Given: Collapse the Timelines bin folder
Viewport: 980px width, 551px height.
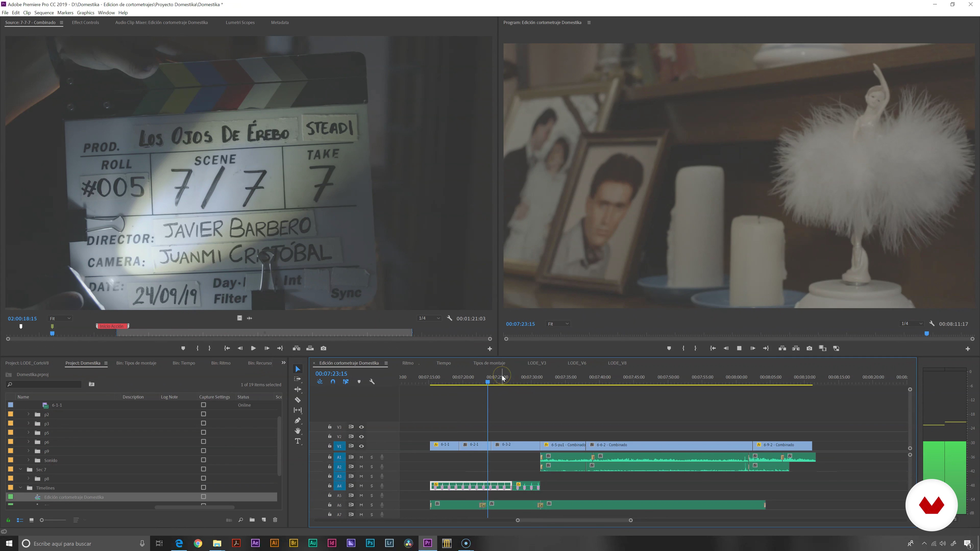Looking at the screenshot, I should (20, 488).
